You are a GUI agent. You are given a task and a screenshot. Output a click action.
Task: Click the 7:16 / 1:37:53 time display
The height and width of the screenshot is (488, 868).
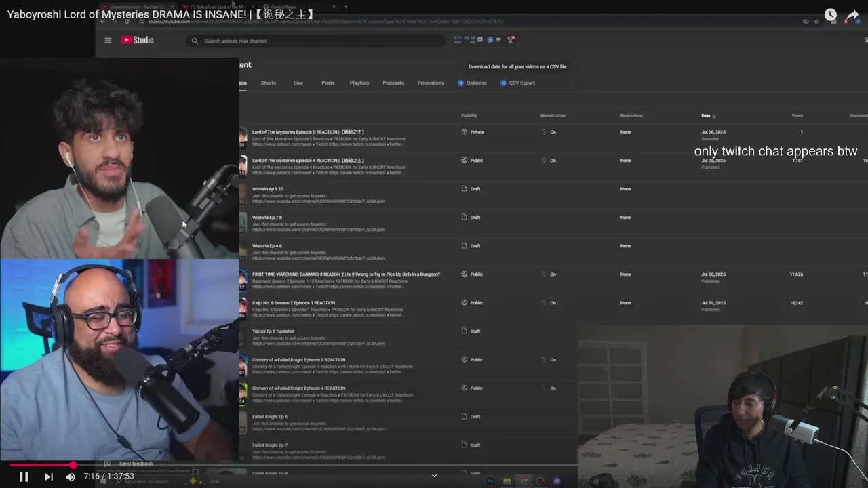point(108,476)
